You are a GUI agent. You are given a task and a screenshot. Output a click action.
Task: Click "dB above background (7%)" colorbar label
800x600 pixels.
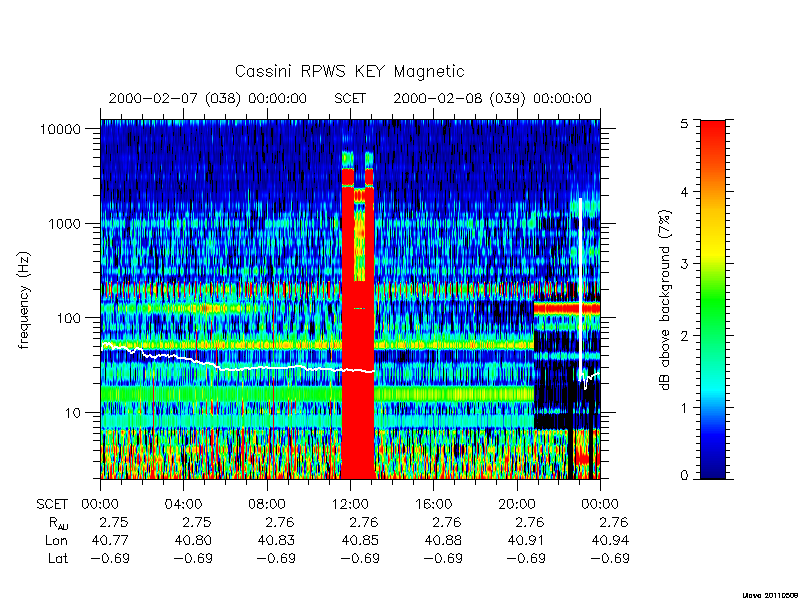pos(665,301)
